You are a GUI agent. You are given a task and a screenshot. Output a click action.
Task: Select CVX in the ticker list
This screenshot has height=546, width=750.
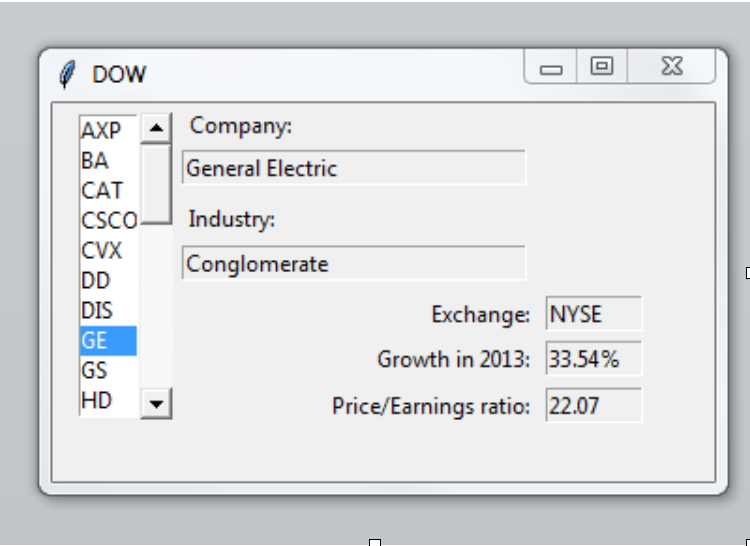click(102, 250)
